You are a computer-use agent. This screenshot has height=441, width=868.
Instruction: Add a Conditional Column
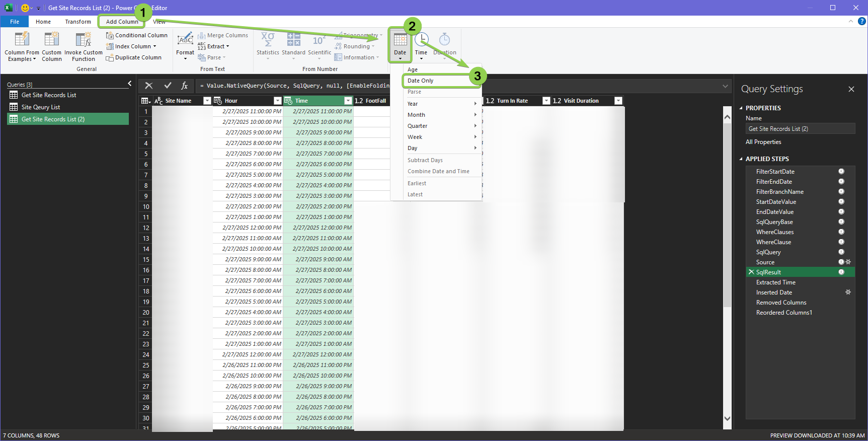tap(137, 35)
